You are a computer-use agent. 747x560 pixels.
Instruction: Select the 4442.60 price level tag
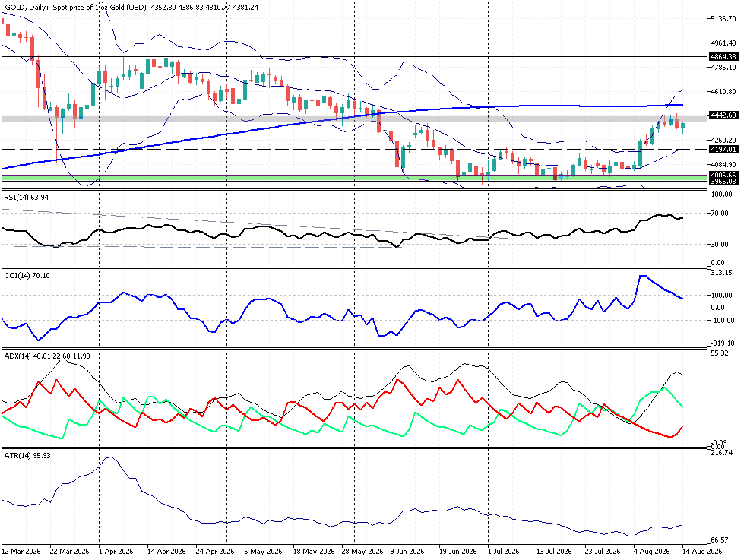(723, 115)
